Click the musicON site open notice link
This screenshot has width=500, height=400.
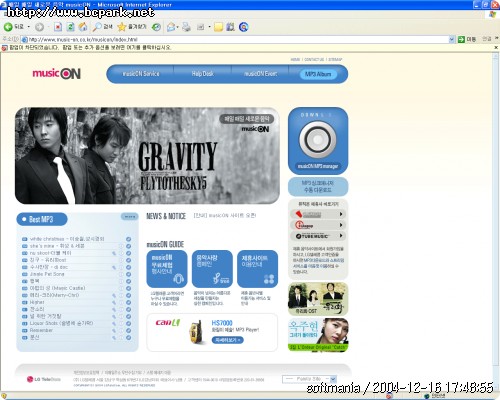point(225,216)
